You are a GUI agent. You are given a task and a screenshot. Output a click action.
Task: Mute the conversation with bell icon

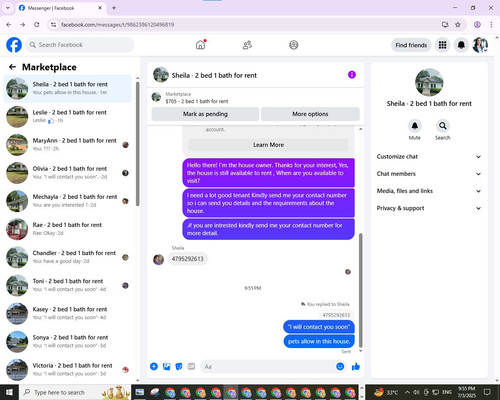tap(415, 126)
